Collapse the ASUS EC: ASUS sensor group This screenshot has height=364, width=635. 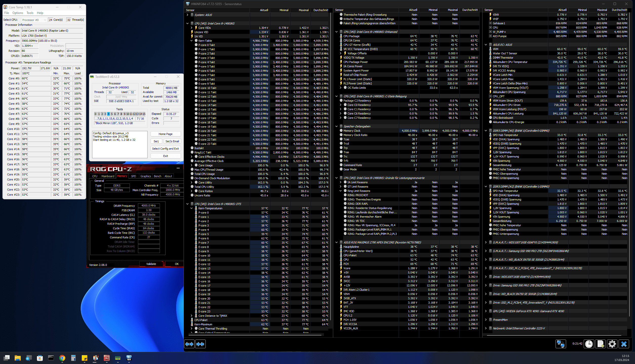(486, 45)
